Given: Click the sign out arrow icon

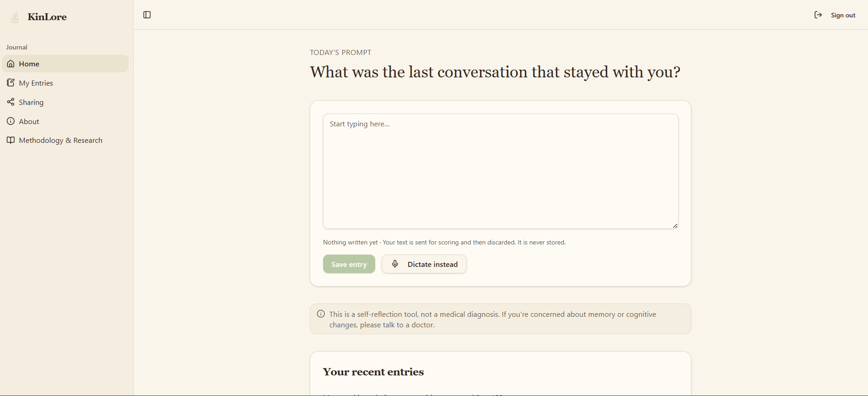Looking at the screenshot, I should [818, 15].
